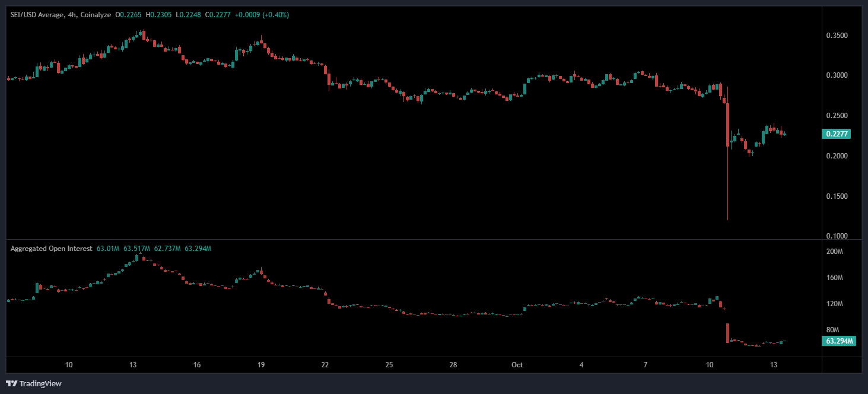Click the 200M level on open interest scale
This screenshot has height=394, width=868.
[x=835, y=252]
